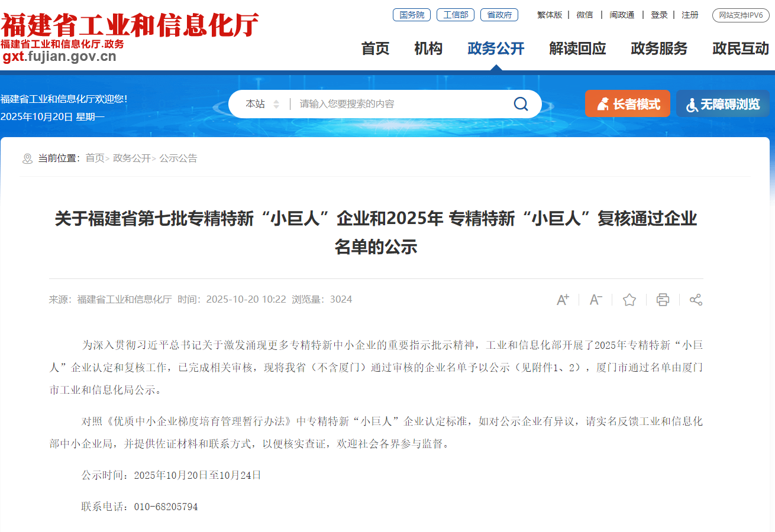This screenshot has width=775, height=532.
Task: Click 登录 to sign in
Action: 659,15
